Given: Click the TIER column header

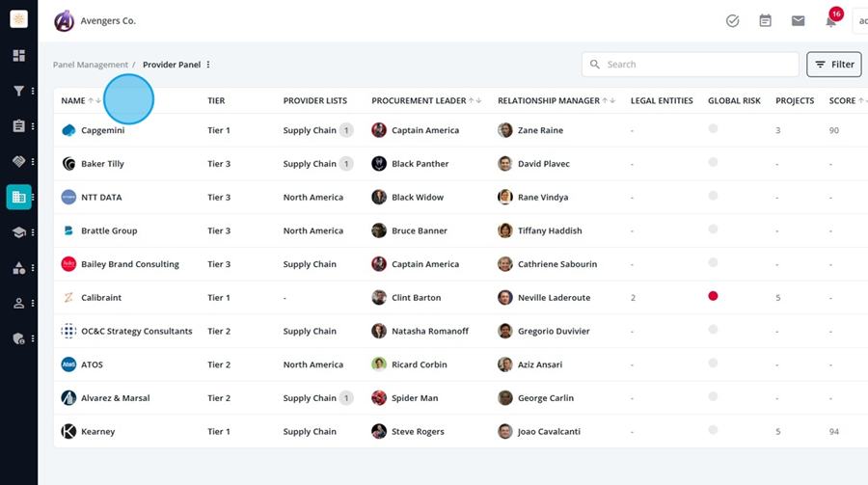Looking at the screenshot, I should point(216,101).
